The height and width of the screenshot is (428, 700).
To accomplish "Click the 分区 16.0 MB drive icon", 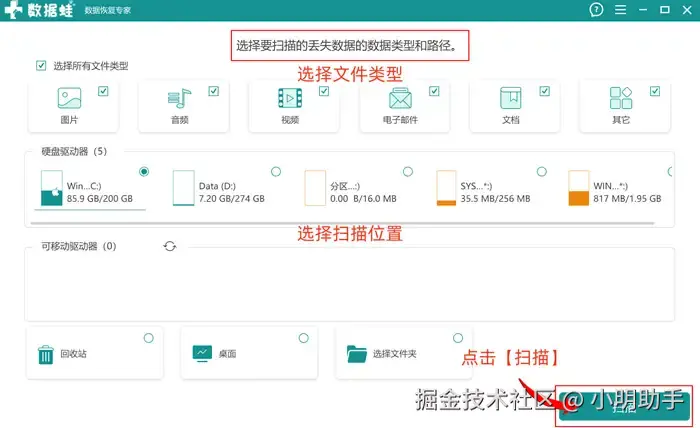I will click(315, 188).
